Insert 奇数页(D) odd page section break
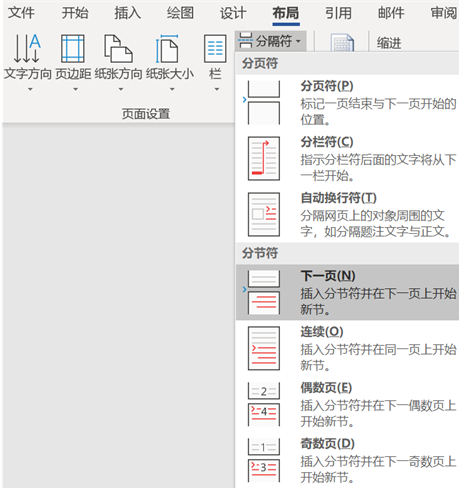This screenshot has height=488, width=459. (347, 460)
